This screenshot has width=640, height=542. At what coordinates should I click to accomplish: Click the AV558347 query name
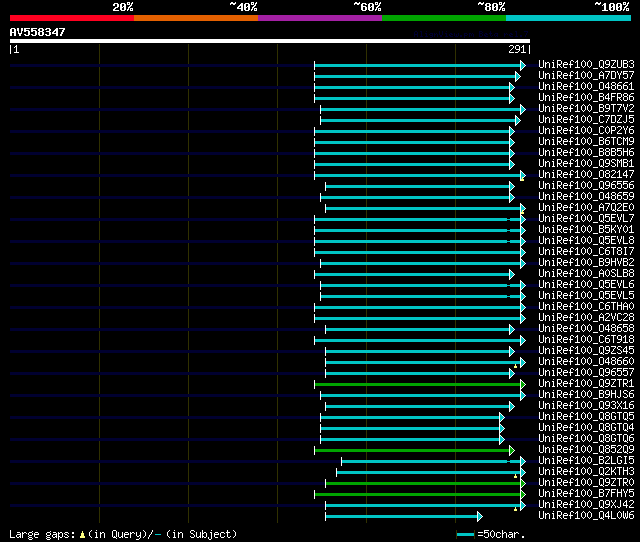tap(38, 32)
